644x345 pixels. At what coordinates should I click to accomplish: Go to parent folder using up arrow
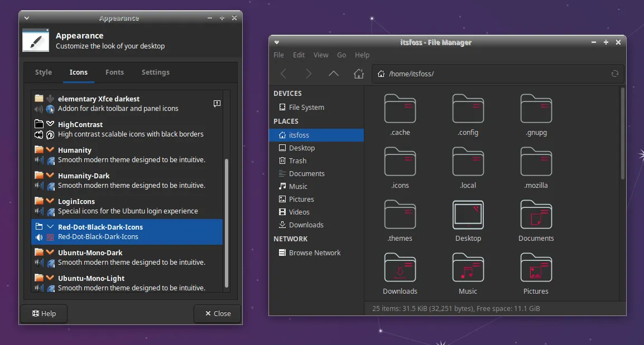point(334,74)
